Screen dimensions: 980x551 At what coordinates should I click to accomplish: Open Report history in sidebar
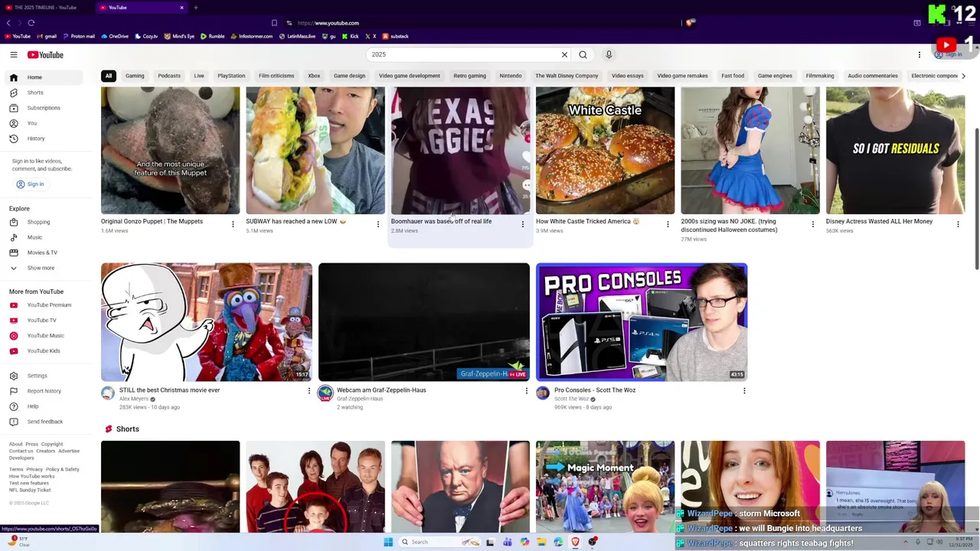(44, 391)
